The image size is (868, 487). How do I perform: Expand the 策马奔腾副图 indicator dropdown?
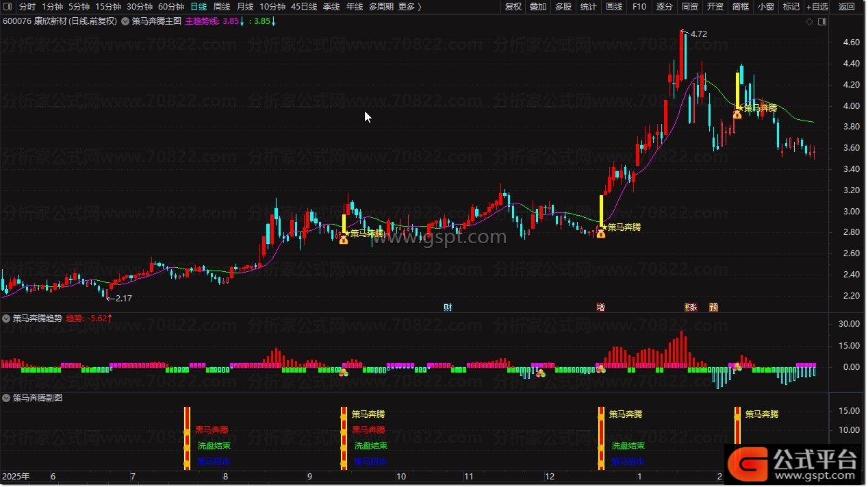pyautogui.click(x=6, y=397)
